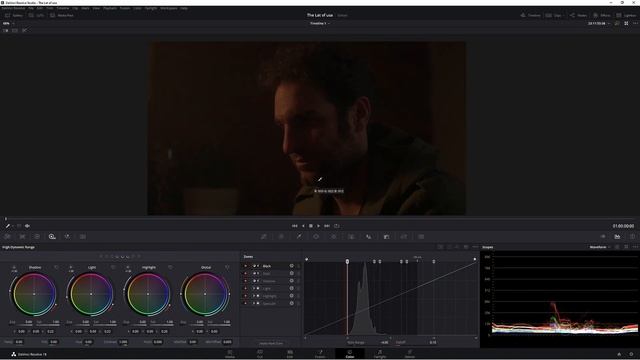Stop playback in the viewer

(x=311, y=226)
